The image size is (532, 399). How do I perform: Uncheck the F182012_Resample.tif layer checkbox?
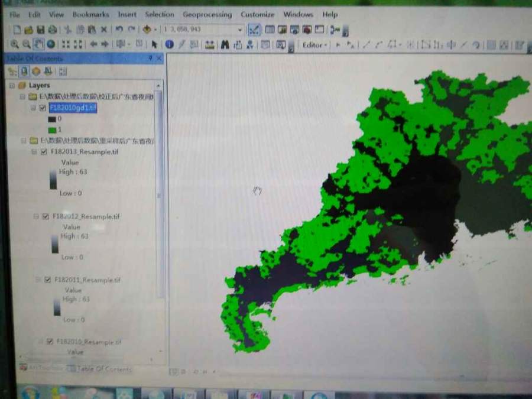(x=46, y=216)
